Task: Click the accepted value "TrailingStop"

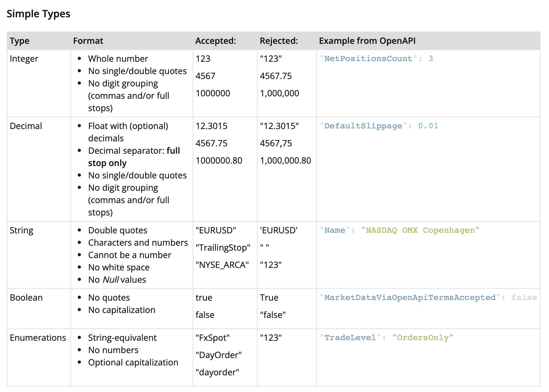Action: pyautogui.click(x=223, y=248)
